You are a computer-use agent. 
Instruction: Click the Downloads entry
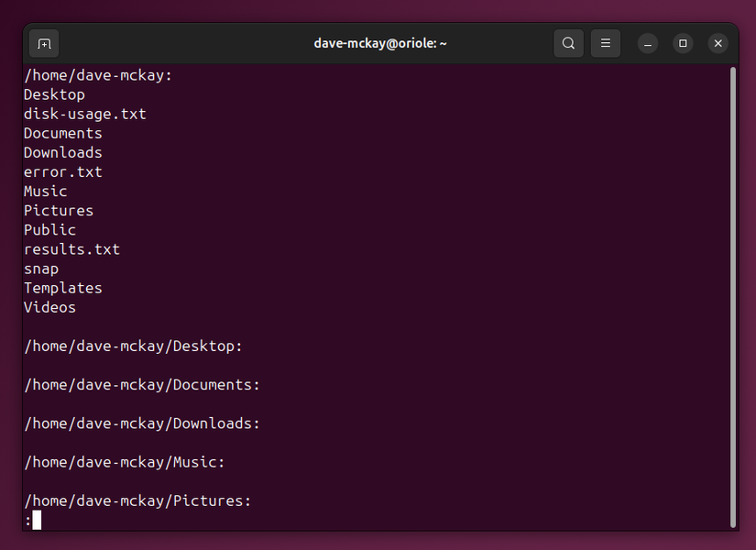62,152
